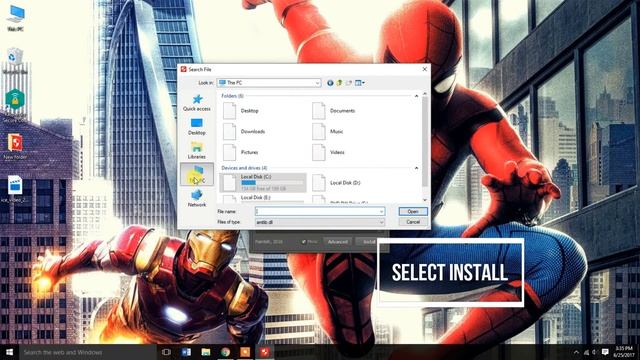Select the Downloads folder

(x=245, y=131)
